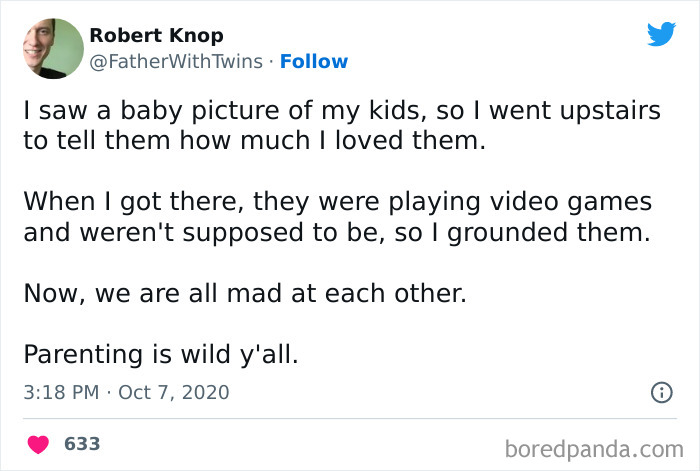The width and height of the screenshot is (700, 471).
Task: Open the tweet info circle icon
Action: pyautogui.click(x=661, y=393)
